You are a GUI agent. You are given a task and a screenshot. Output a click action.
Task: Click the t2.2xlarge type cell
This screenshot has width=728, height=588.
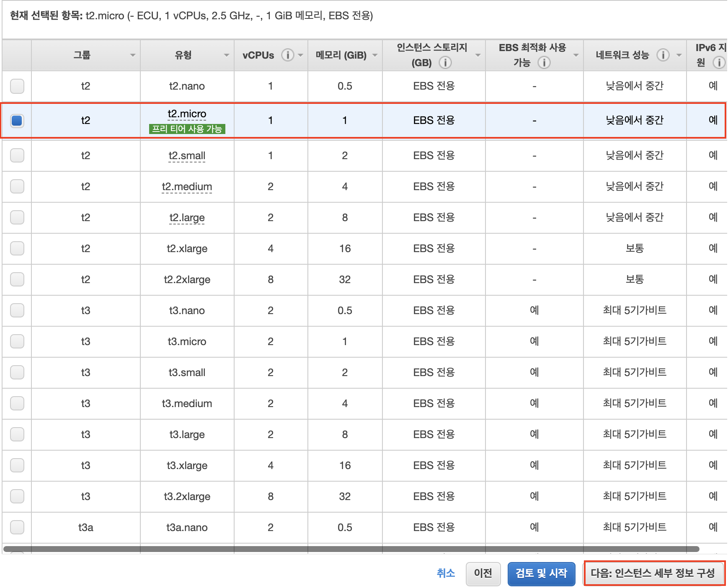click(x=187, y=280)
